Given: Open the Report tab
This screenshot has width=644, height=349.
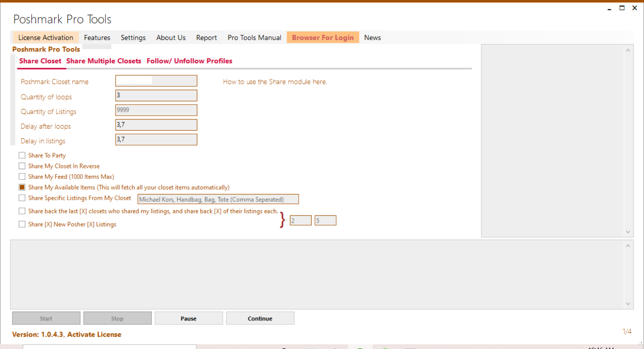Looking at the screenshot, I should click(206, 37).
